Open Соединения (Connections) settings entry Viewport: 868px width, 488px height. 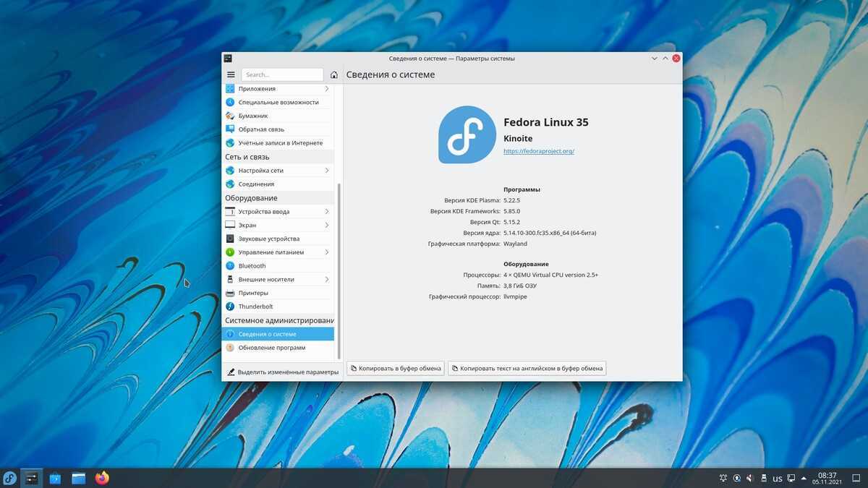tap(256, 184)
